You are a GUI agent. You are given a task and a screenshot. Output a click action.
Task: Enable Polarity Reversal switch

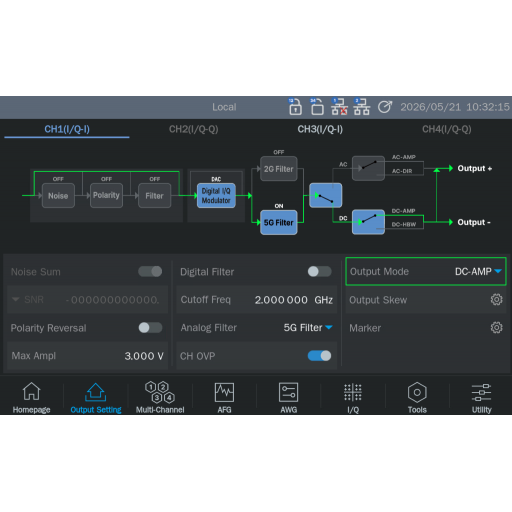(x=150, y=328)
